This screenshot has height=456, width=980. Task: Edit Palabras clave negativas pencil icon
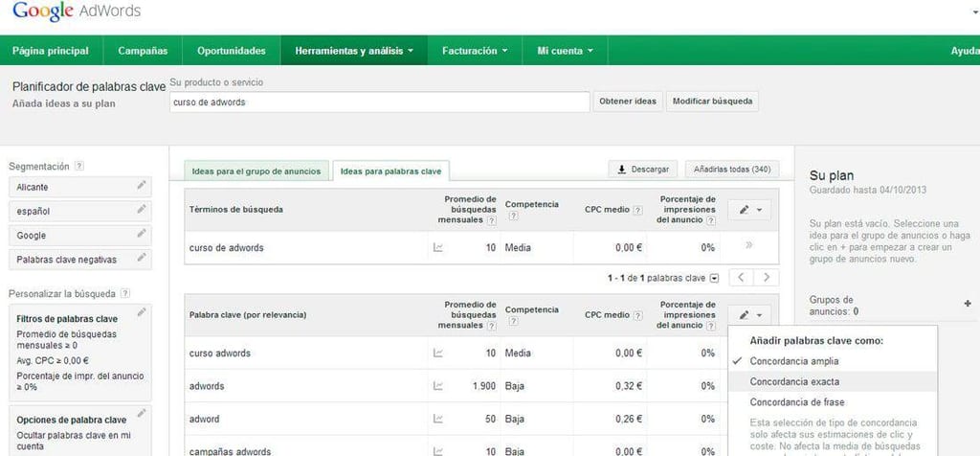[142, 258]
